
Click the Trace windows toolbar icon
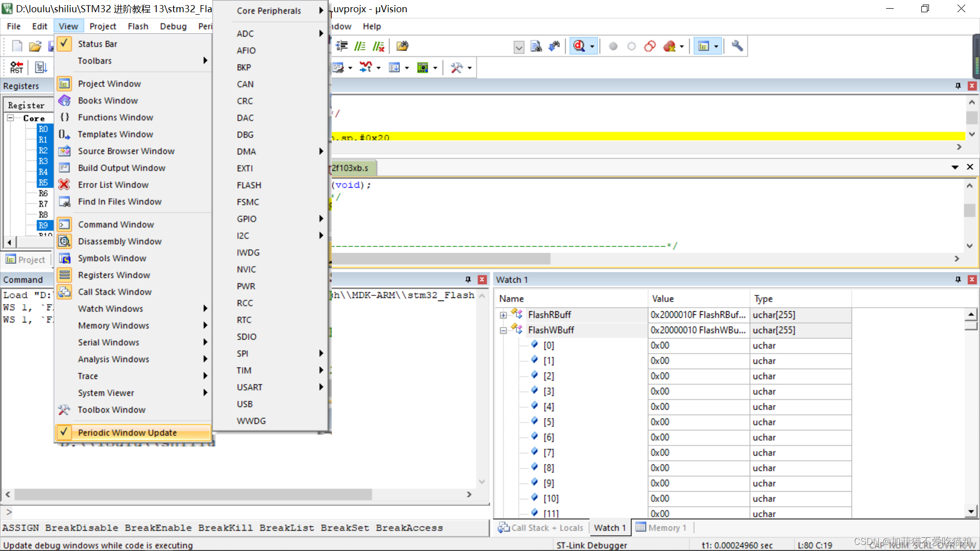pyautogui.click(x=394, y=67)
